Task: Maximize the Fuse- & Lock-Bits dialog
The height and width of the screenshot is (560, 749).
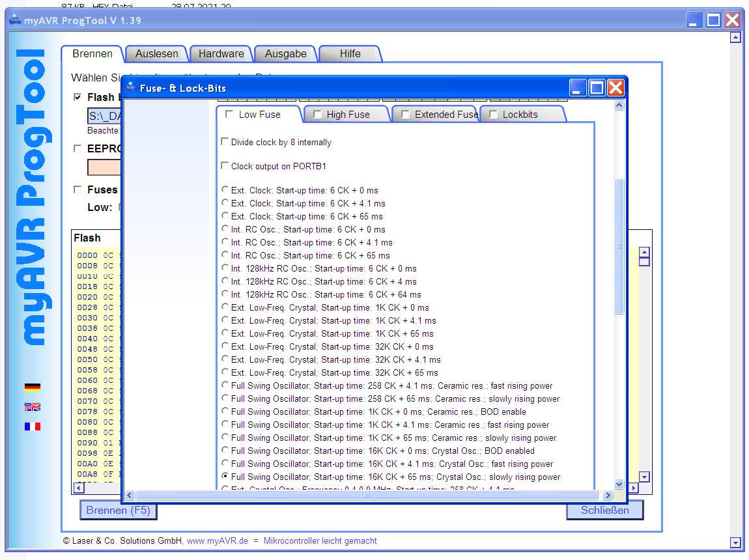Action: (597, 88)
